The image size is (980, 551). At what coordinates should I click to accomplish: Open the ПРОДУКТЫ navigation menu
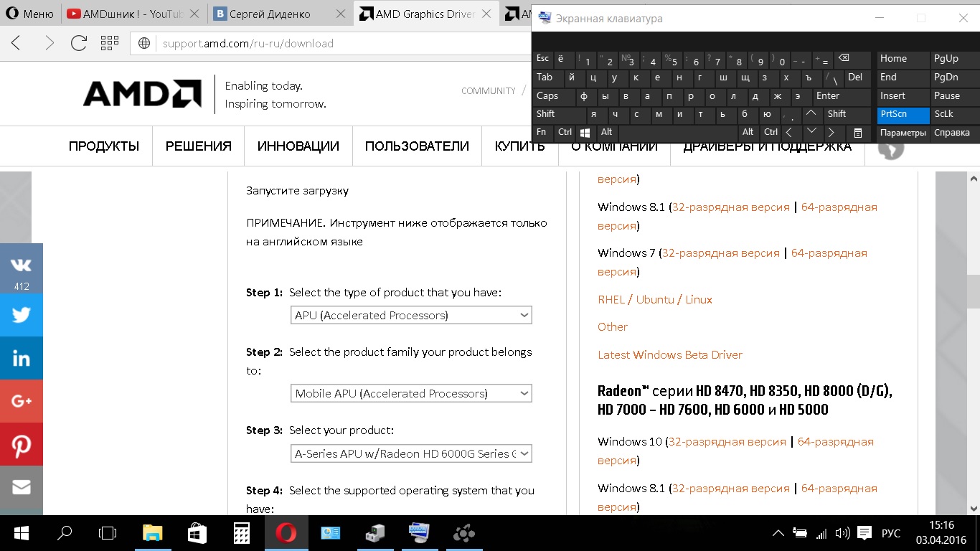pos(104,146)
